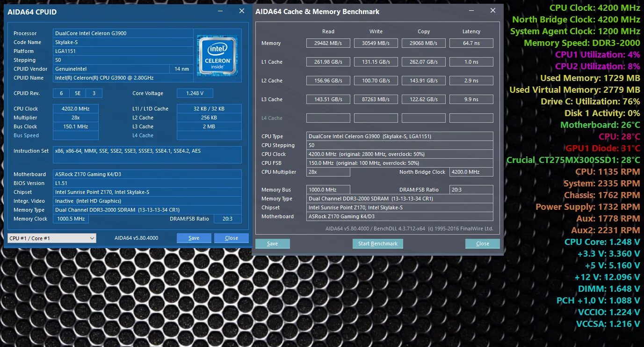Click overlay text GPU1 Diode: 31°C
Image resolution: width=644 pixels, height=347 pixels.
(603, 148)
